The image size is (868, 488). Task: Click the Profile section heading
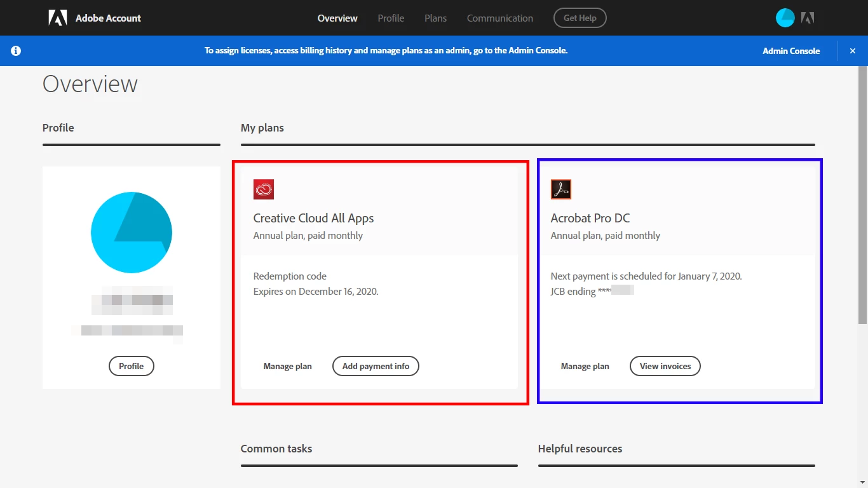(x=58, y=128)
